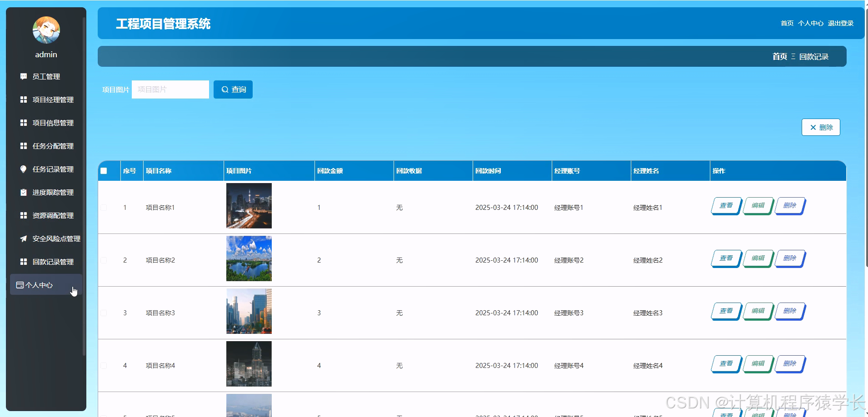Click 退出登录 in top header
This screenshot has width=868, height=417.
(x=841, y=23)
